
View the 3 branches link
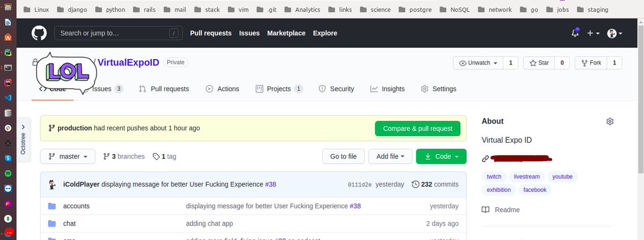click(x=124, y=156)
